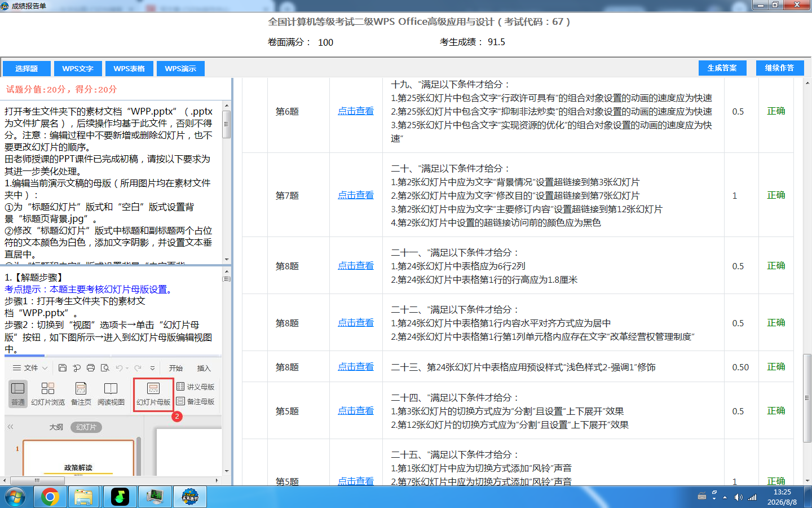Click the up arrow of the results table scrollbar
Viewport: 812px width, 508px height.
tap(807, 83)
